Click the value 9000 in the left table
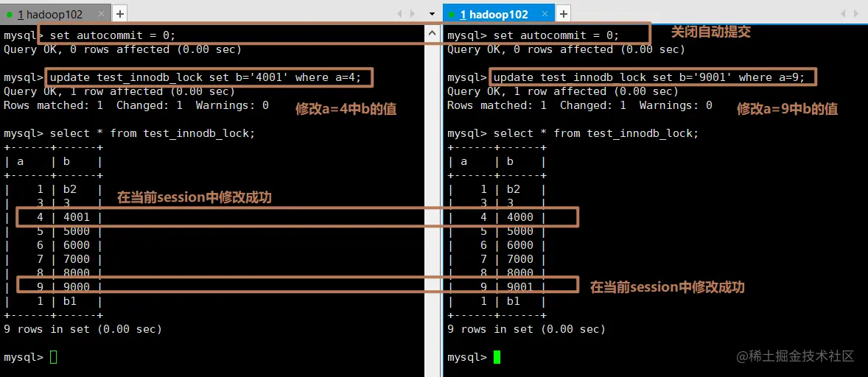Image resolution: width=868 pixels, height=377 pixels. [77, 287]
